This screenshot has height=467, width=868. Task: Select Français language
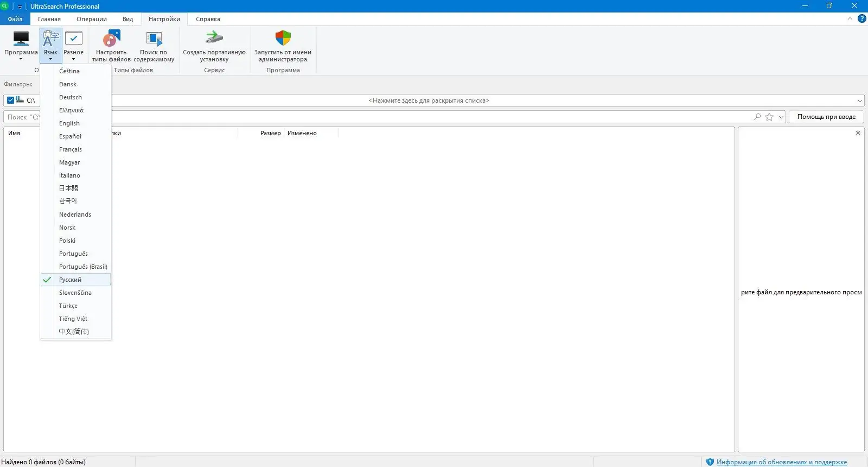click(x=76, y=149)
